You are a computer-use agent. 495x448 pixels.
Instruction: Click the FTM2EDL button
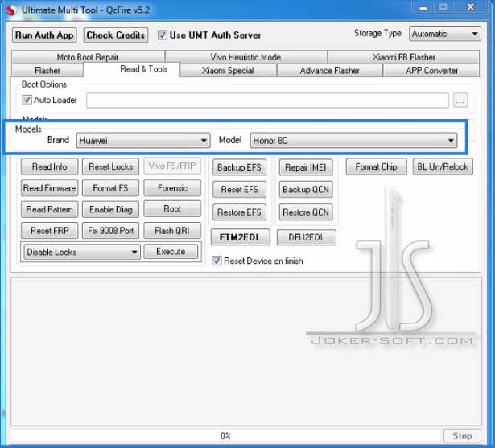coord(240,237)
